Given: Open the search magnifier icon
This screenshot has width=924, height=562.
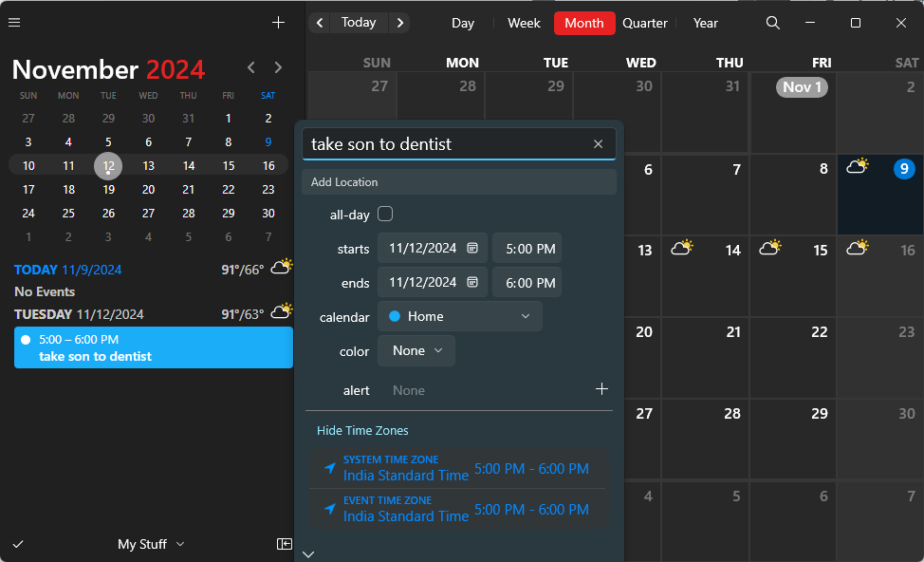Looking at the screenshot, I should (773, 23).
